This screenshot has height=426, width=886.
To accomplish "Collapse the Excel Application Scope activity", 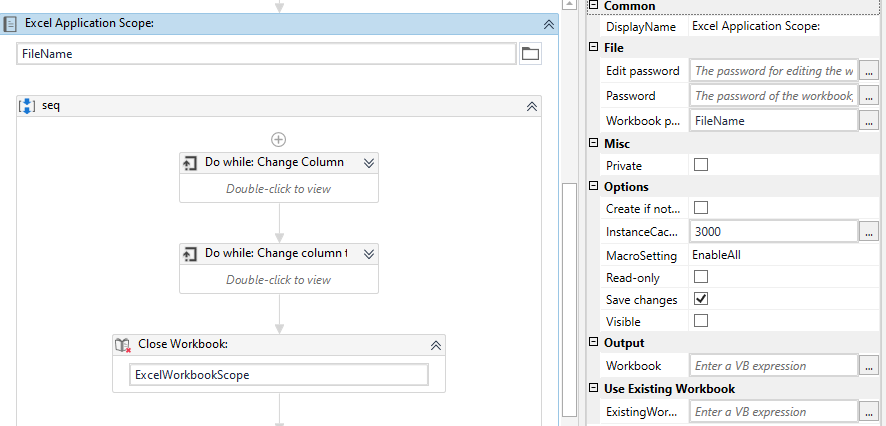I will pyautogui.click(x=548, y=24).
